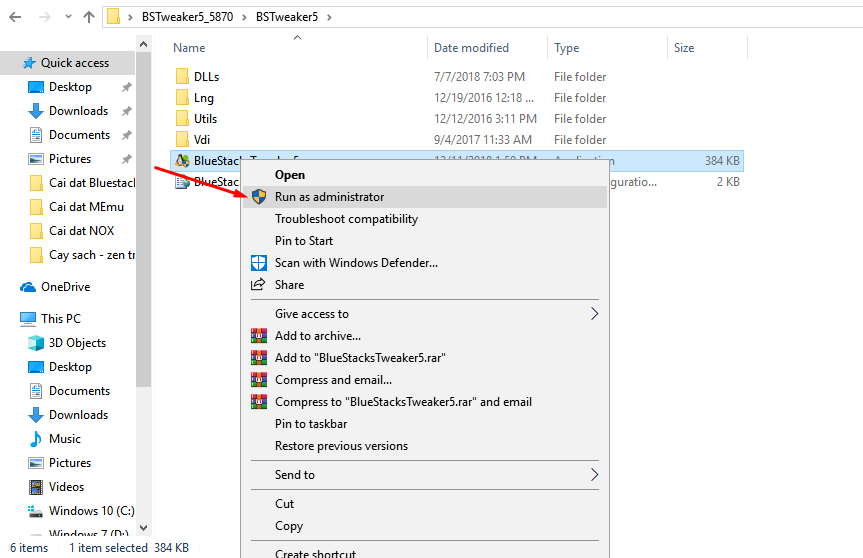Image resolution: width=863 pixels, height=558 pixels.
Task: Open Music under This PC
Action: point(64,439)
